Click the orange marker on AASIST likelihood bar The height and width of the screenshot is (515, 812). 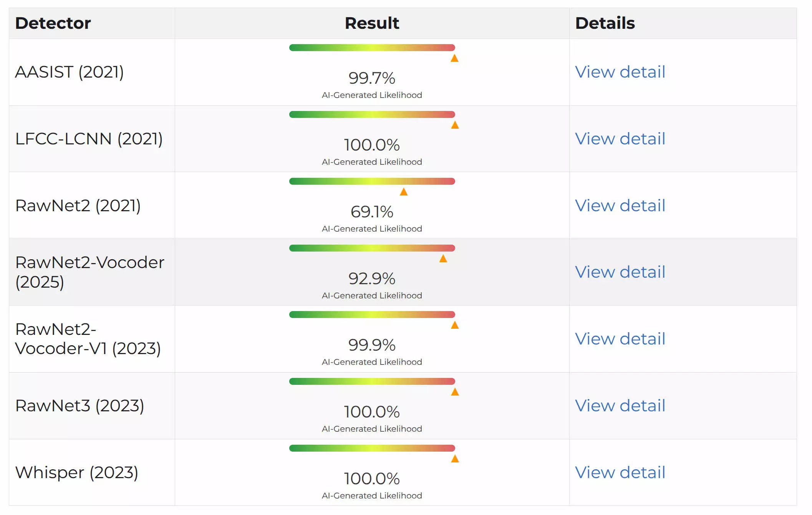(x=454, y=58)
